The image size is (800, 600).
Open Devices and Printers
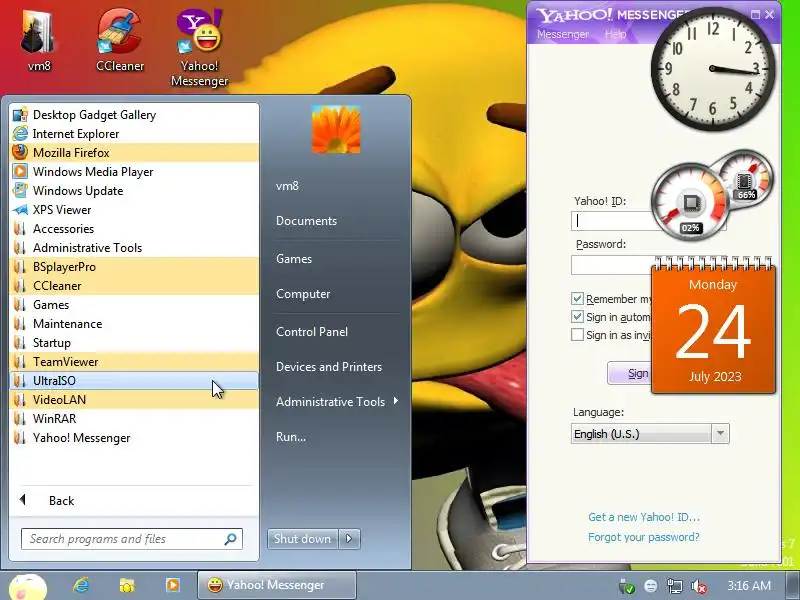coord(329,367)
